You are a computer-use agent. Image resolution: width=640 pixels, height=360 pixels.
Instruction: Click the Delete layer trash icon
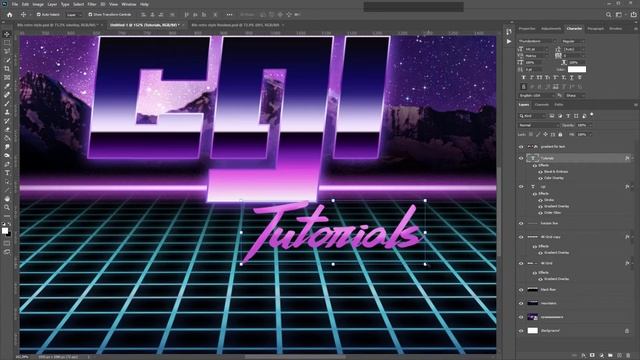click(x=628, y=356)
